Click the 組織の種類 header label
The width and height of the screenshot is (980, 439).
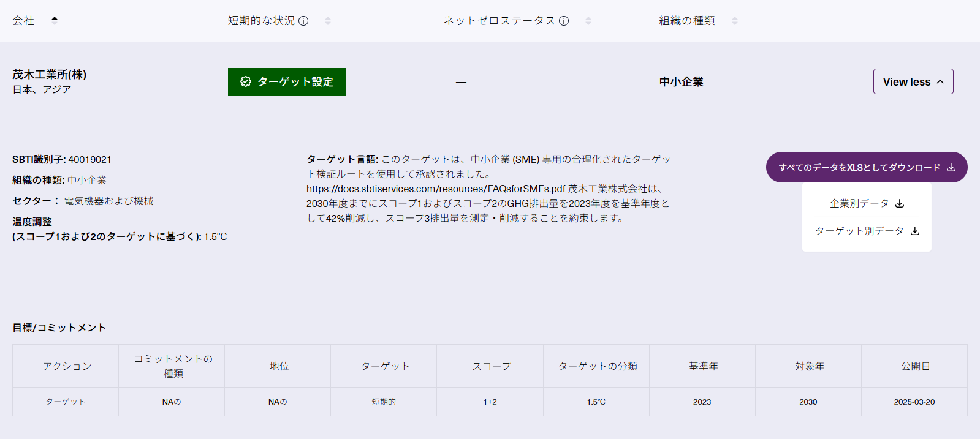click(687, 21)
